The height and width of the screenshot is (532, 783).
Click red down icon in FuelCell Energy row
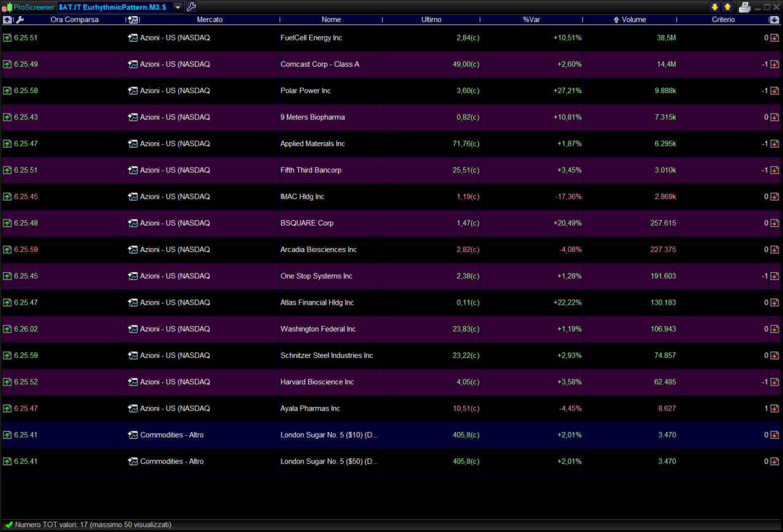(x=774, y=38)
